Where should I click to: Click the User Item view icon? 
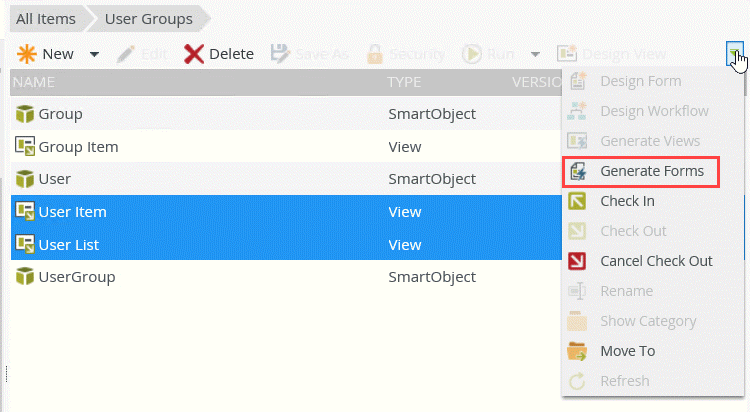(x=25, y=212)
